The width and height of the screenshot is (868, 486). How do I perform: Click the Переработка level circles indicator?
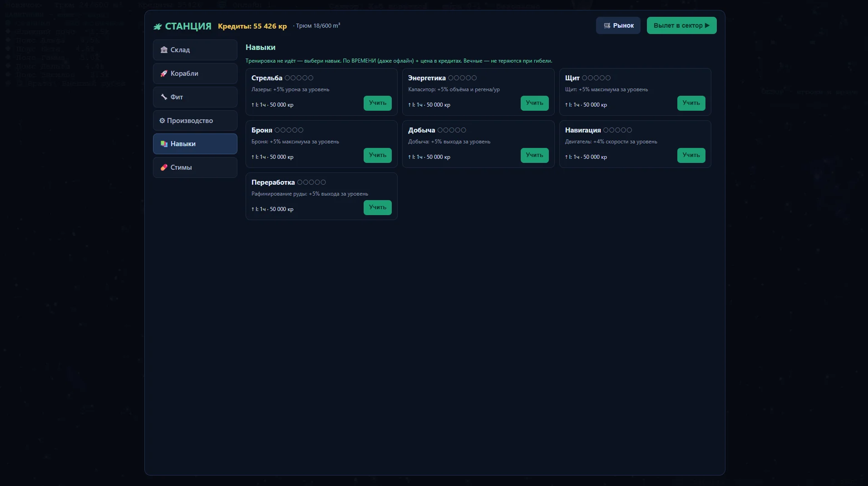click(x=311, y=182)
